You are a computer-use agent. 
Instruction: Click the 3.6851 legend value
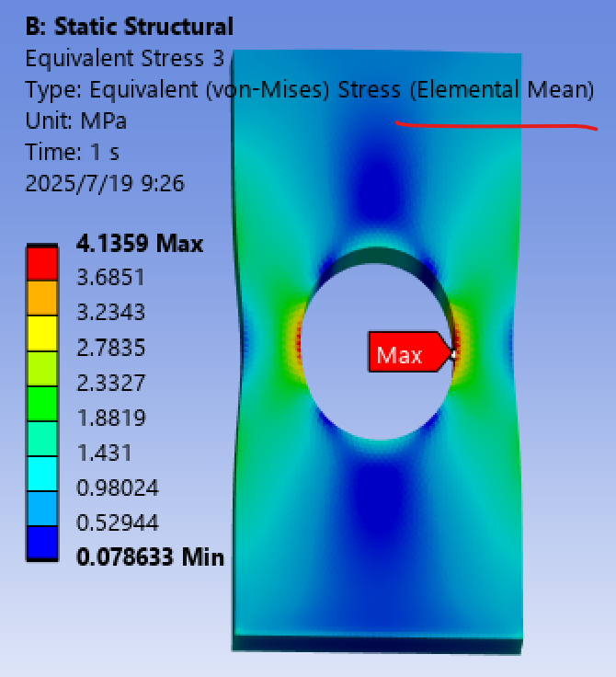click(110, 277)
